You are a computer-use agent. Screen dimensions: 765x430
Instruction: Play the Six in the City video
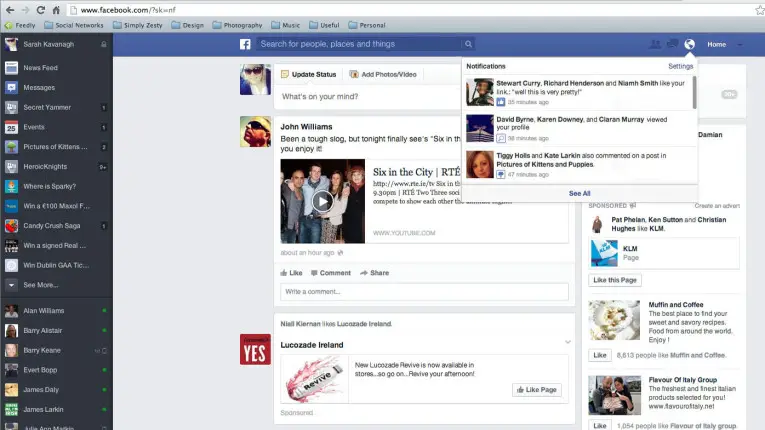click(x=322, y=201)
